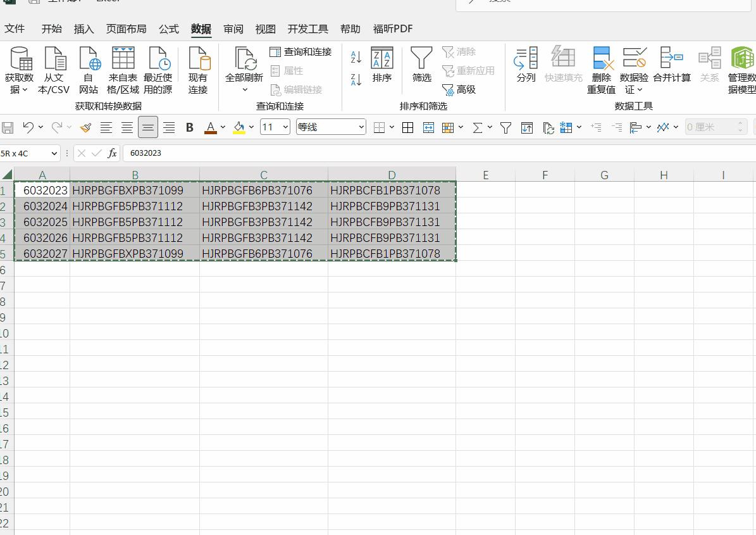This screenshot has height=535, width=756.
Task: Click 清除 filter button
Action: click(459, 52)
